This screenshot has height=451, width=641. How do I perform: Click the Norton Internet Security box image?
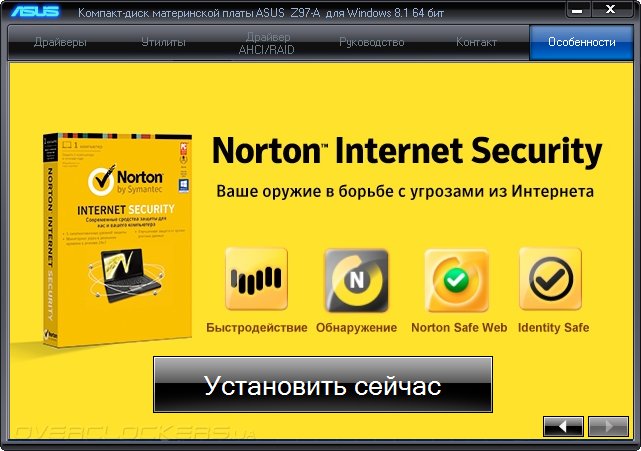pos(117,240)
